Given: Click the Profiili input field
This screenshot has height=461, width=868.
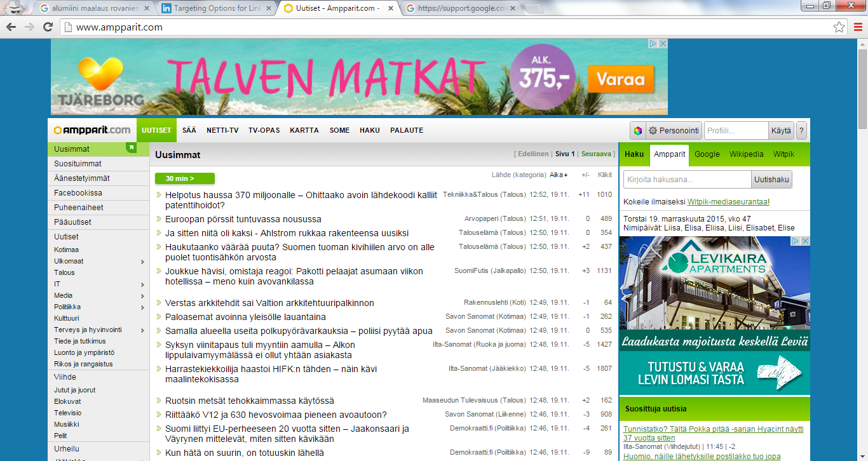Looking at the screenshot, I should point(736,131).
